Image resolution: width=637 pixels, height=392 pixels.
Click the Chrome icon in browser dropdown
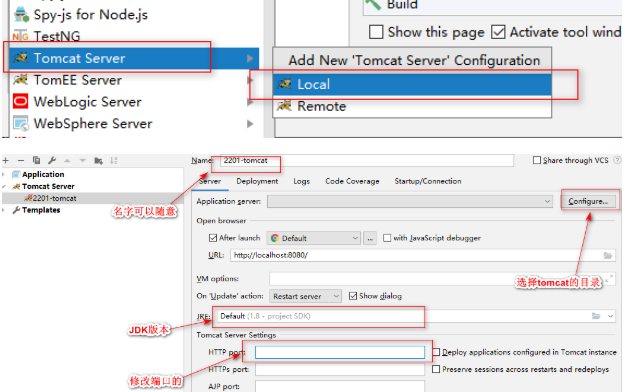coord(275,238)
